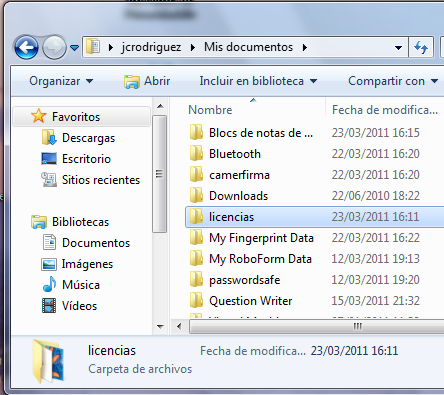Select the Blocs de notas de ... folder
This screenshot has height=395, width=444.
pos(261,133)
